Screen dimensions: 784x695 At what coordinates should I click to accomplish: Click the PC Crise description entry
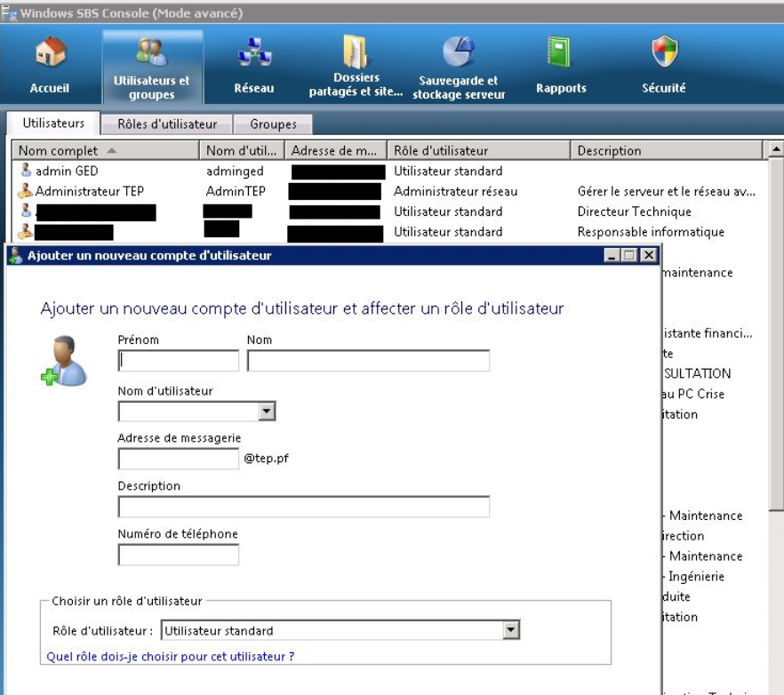[x=694, y=394]
